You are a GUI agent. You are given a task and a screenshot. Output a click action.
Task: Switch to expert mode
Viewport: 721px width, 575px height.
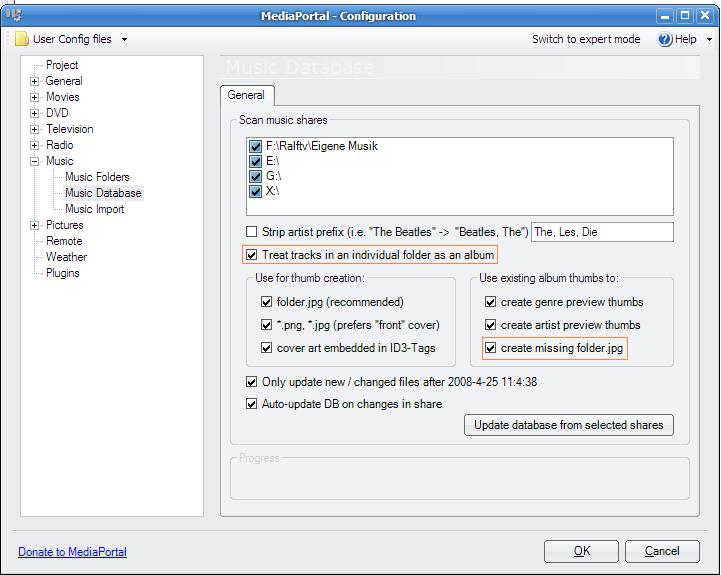[x=586, y=39]
